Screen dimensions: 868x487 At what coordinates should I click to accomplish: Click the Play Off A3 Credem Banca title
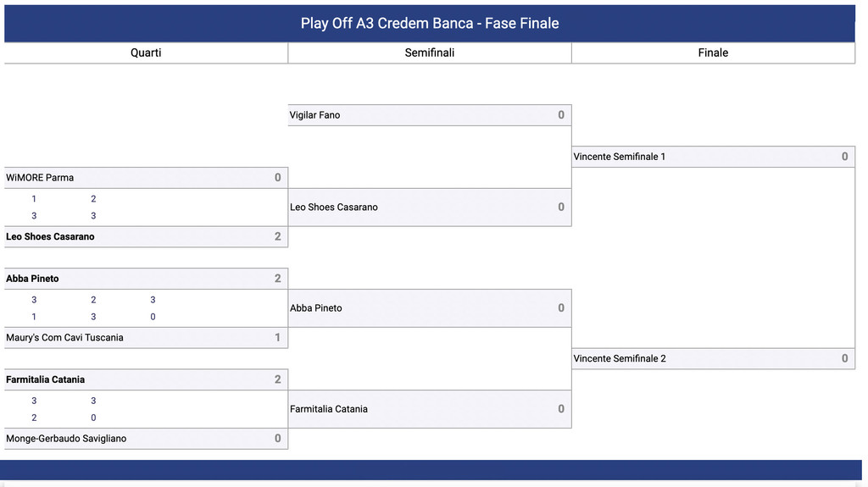[430, 23]
